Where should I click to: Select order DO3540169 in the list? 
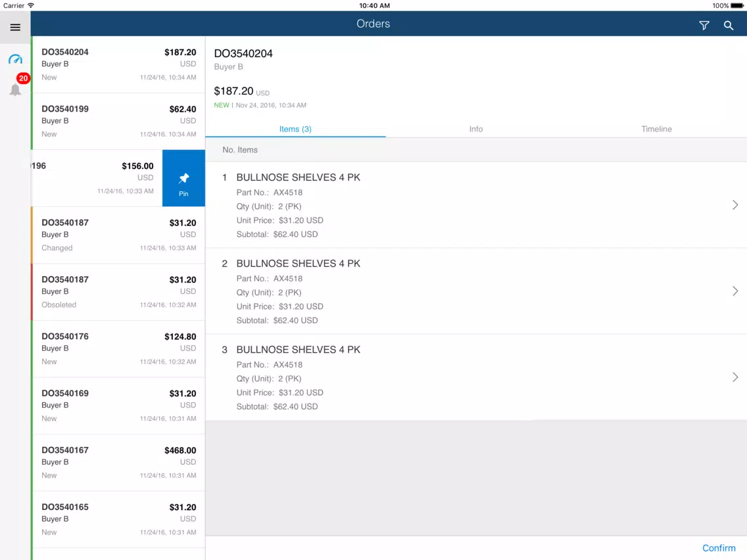(x=118, y=406)
